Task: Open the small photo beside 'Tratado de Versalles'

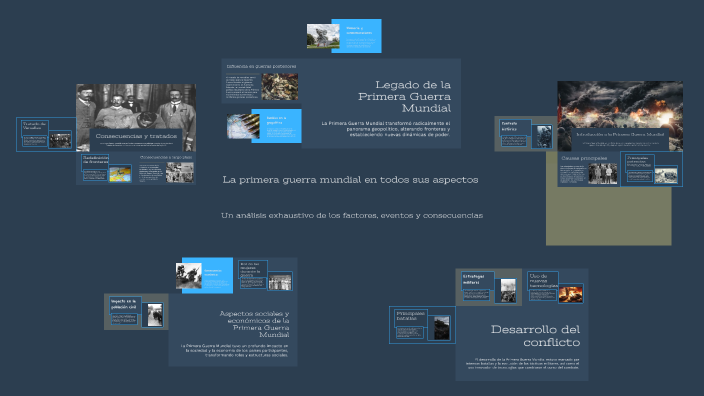Action: (60, 141)
